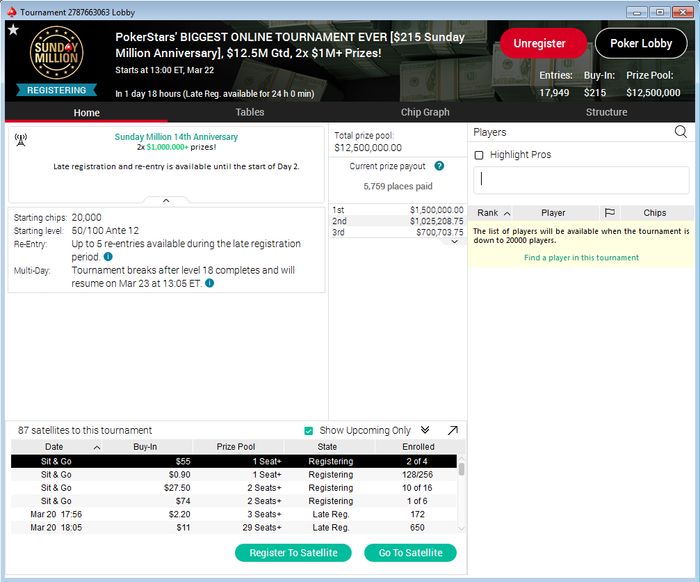700x582 pixels.
Task: Click the 3rd place $700,703.75 row
Action: click(x=398, y=232)
